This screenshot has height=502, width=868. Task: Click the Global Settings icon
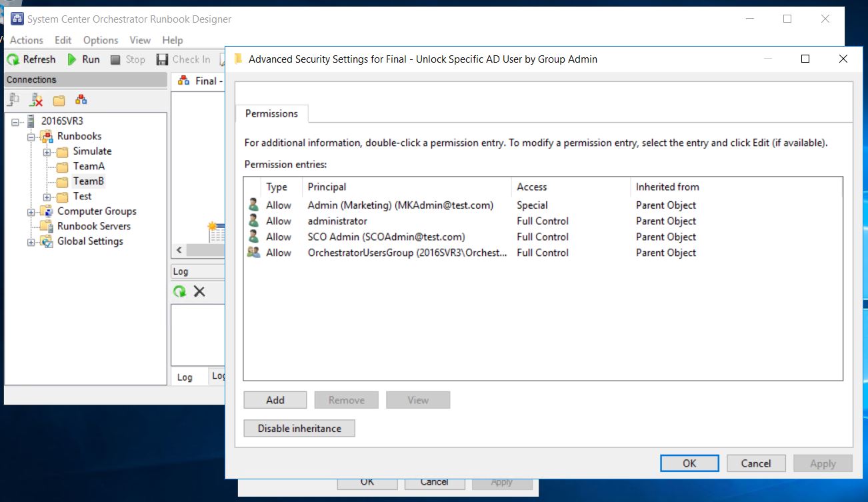[x=46, y=241]
